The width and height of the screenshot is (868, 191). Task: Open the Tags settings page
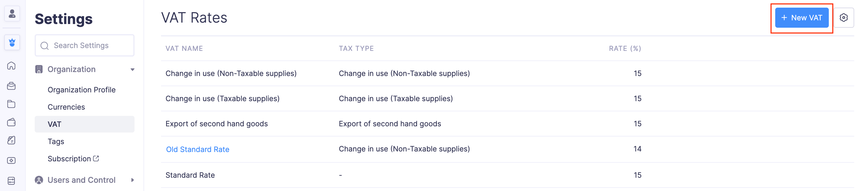coord(56,141)
